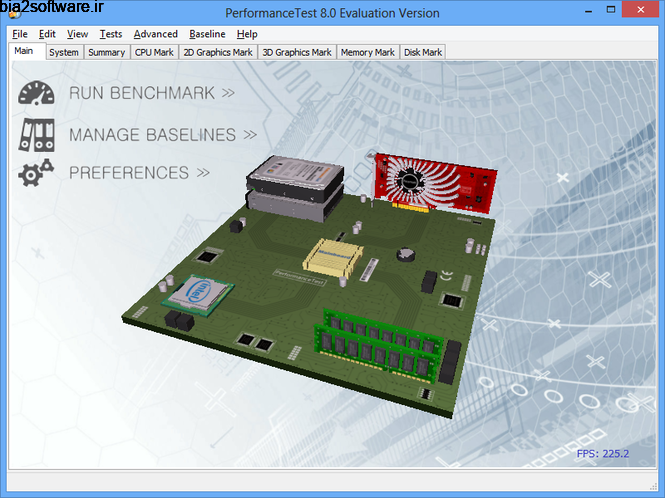Switch to the 3D Graphics Mark tab

click(297, 52)
